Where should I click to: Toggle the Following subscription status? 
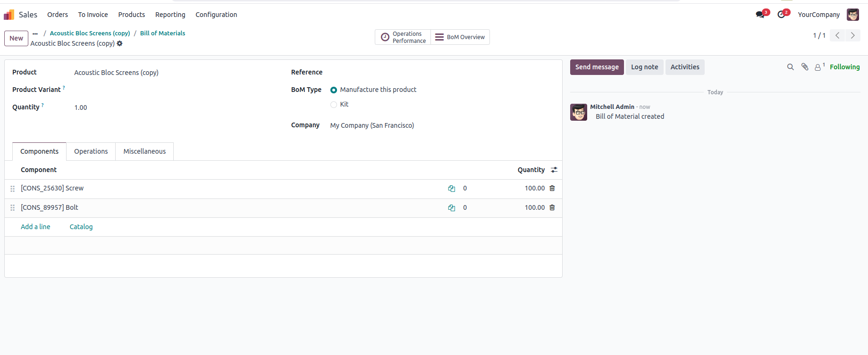844,67
